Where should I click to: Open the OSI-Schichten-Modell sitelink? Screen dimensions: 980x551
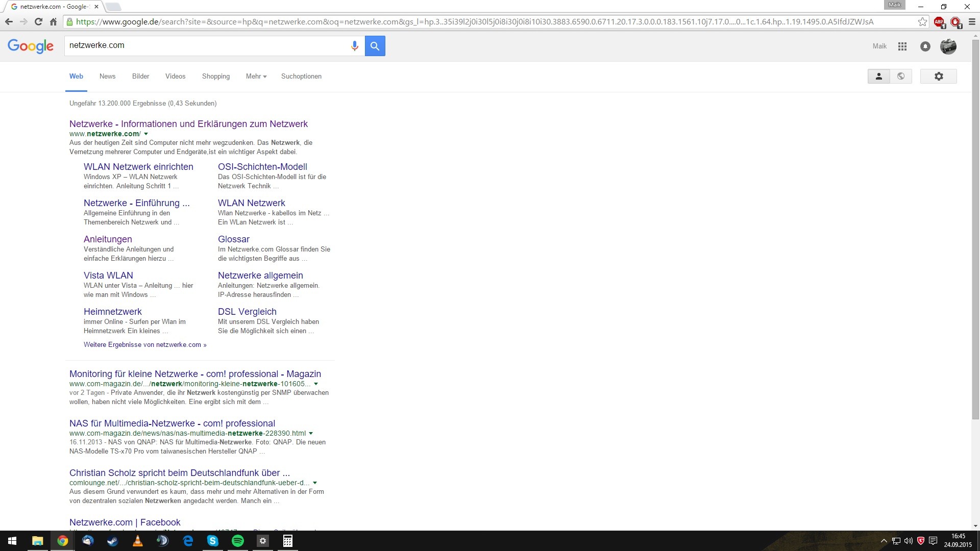(x=262, y=167)
